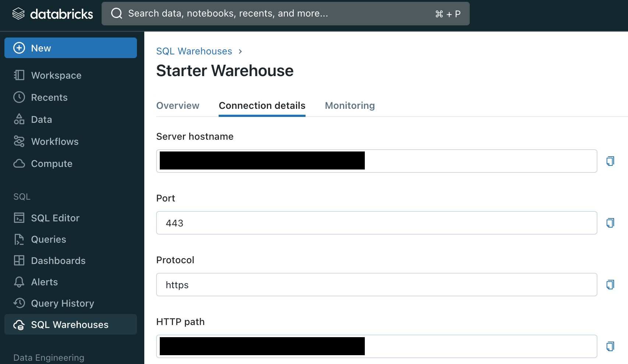The image size is (628, 364).
Task: Click the HTTP path field
Action: (377, 346)
